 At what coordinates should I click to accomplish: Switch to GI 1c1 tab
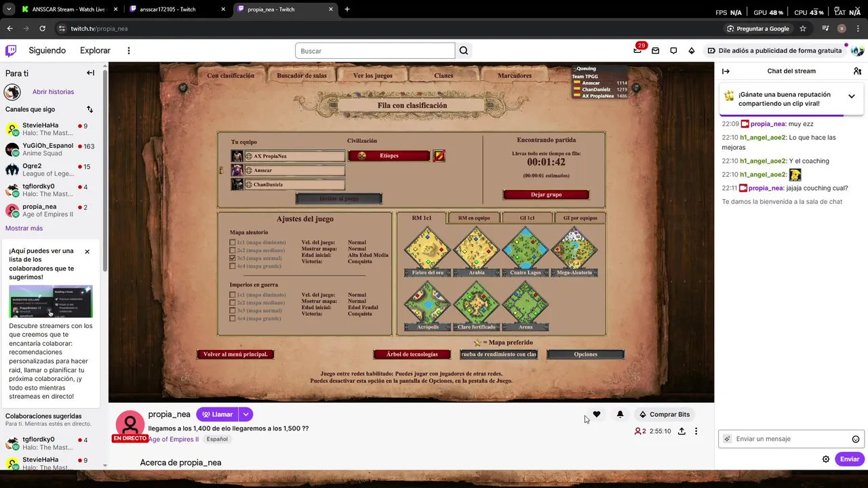(x=527, y=218)
